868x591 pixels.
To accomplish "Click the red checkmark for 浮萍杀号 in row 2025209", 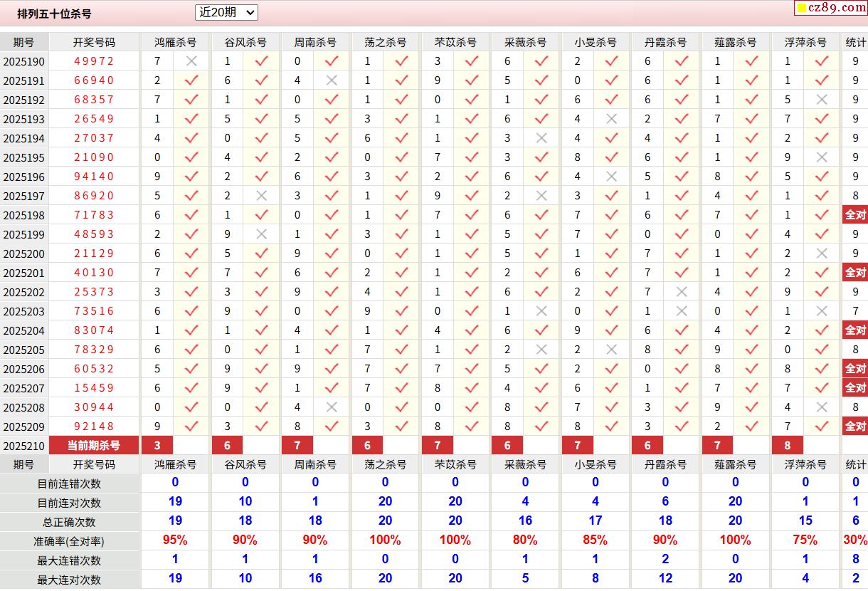I will coord(822,427).
